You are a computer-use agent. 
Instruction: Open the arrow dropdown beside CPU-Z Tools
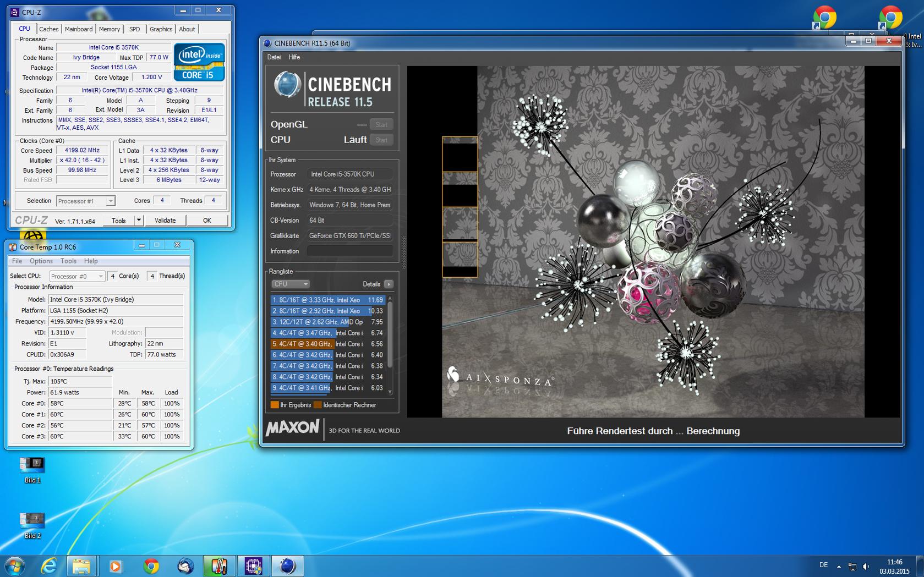click(139, 221)
